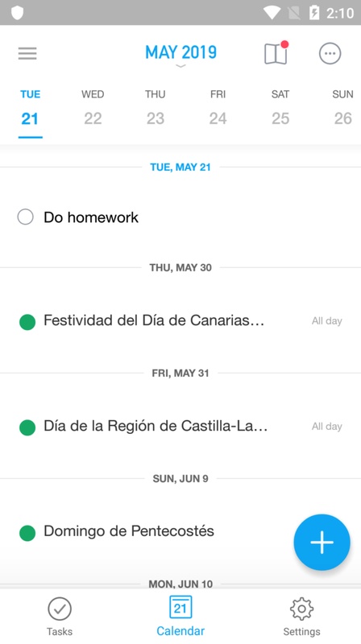Tap the Wi-Fi signal status icon
The height and width of the screenshot is (644, 361).
coord(272,13)
